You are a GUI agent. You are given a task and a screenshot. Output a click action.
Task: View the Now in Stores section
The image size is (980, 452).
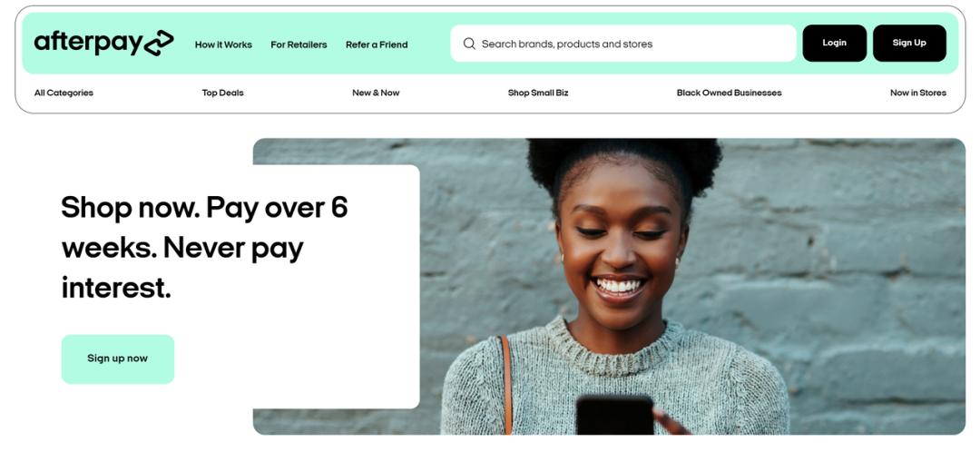918,93
